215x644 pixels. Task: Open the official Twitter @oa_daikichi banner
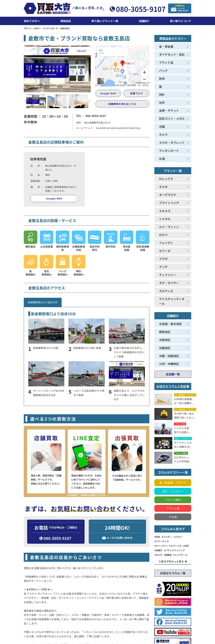pyautogui.click(x=173, y=612)
